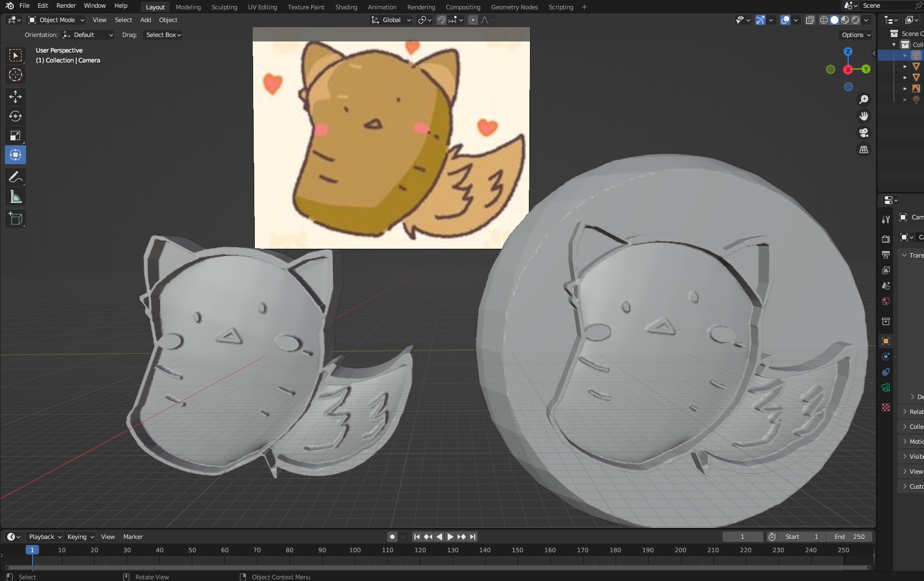924x581 pixels.
Task: Open the Orientation Default dropdown
Action: pos(88,35)
